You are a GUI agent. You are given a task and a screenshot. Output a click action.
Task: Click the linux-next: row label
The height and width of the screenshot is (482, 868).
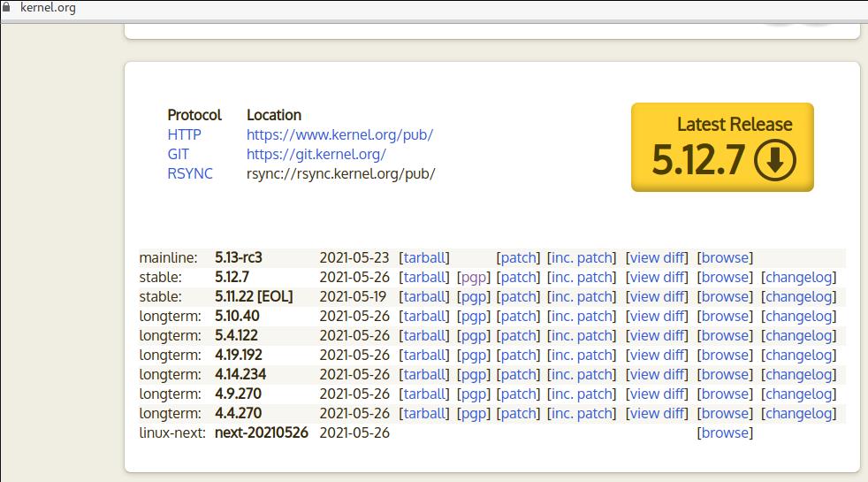(x=172, y=432)
